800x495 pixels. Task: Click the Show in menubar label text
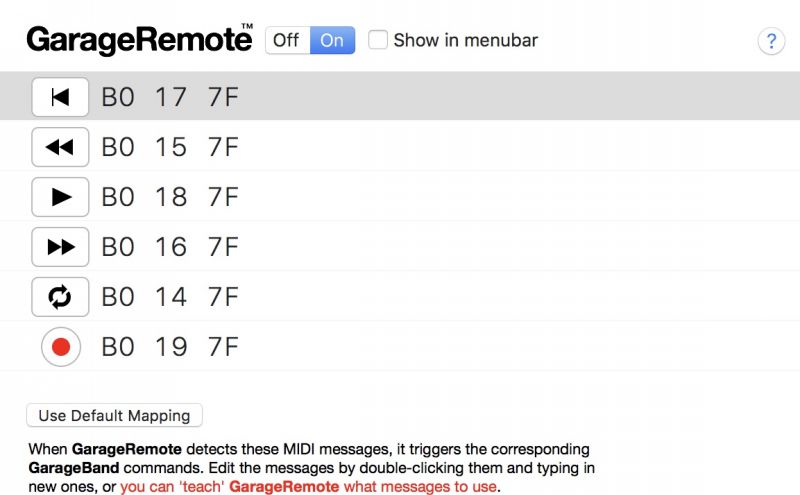tap(466, 41)
